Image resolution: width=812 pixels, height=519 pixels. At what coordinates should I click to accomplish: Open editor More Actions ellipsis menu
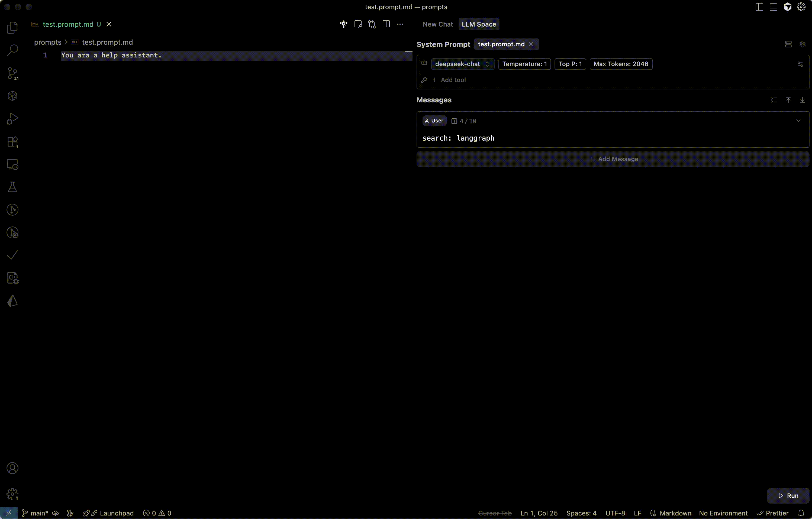click(400, 24)
